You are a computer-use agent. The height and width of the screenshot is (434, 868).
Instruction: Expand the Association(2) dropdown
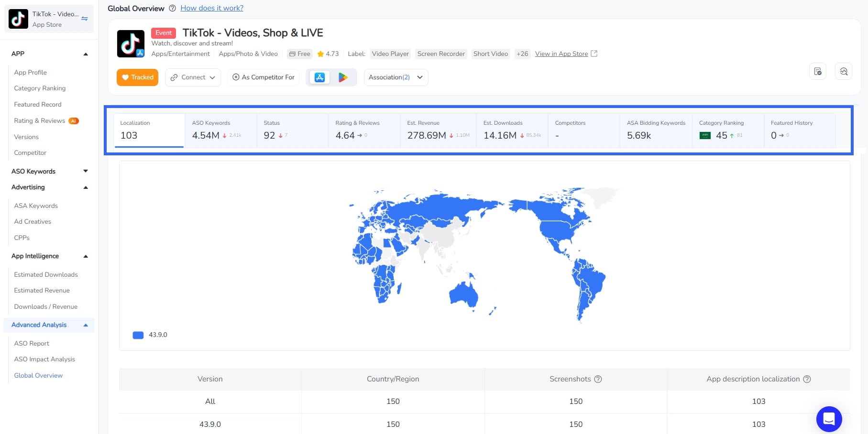396,77
